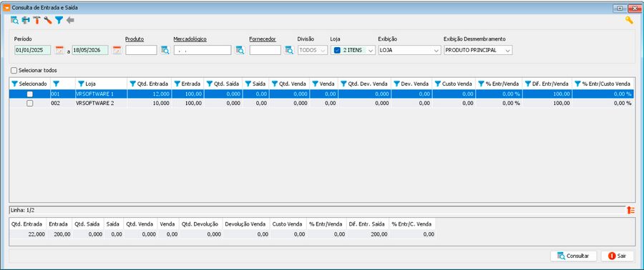Click the end date field 18/05/2026
This screenshot has width=644, height=270.
point(90,50)
